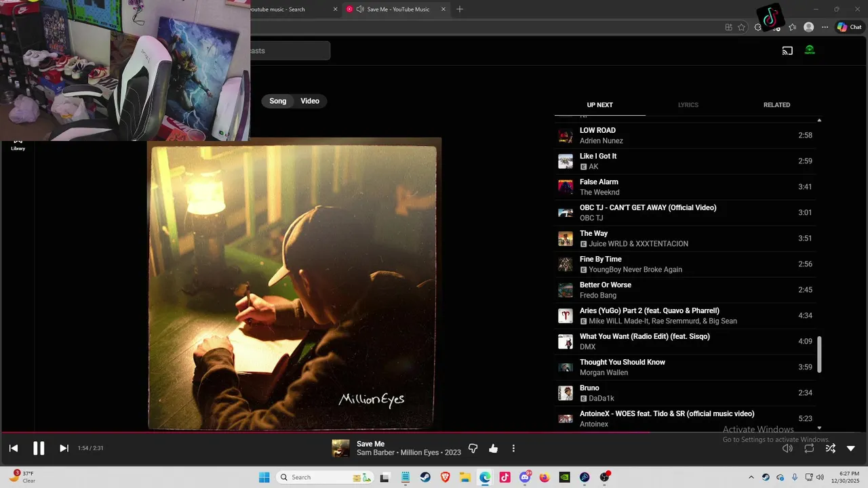
Task: Open the Edge profile avatar
Action: coord(808,27)
